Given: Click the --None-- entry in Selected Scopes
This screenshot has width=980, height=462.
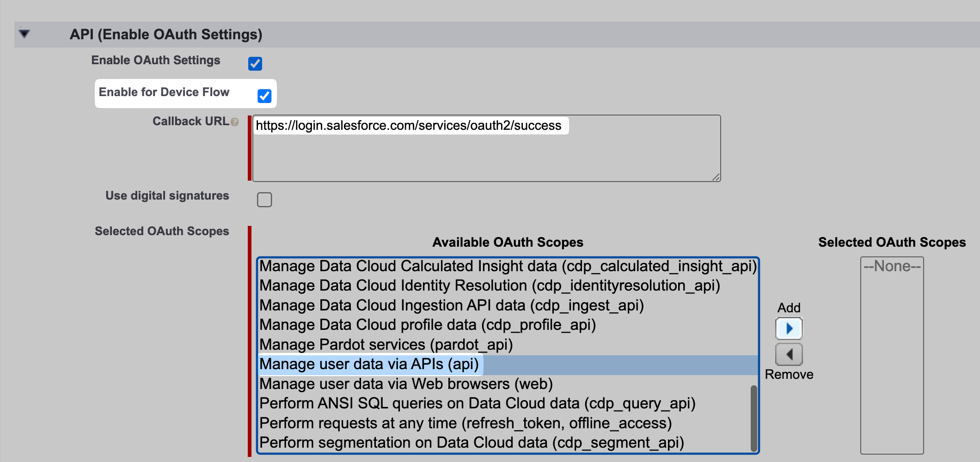Looking at the screenshot, I should [x=892, y=266].
